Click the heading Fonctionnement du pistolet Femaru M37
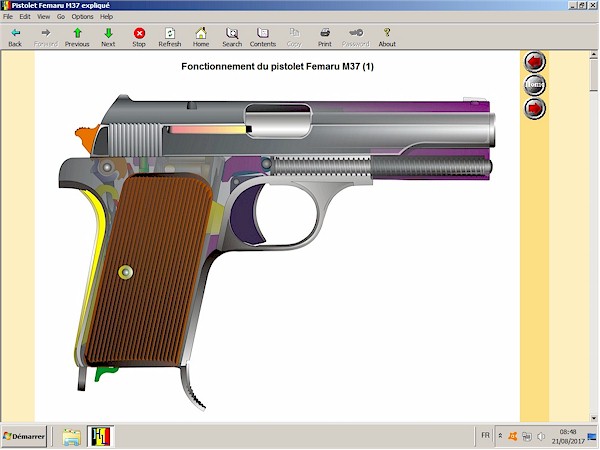This screenshot has height=450, width=600. click(x=277, y=67)
